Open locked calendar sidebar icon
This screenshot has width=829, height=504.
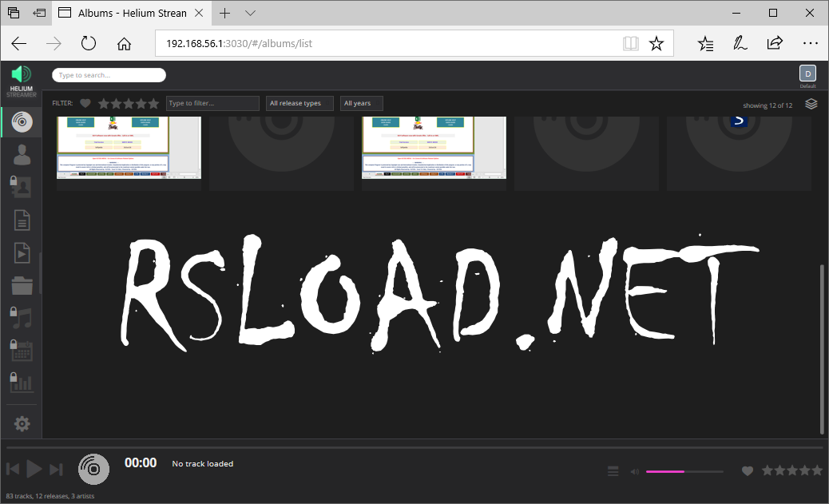(21, 351)
